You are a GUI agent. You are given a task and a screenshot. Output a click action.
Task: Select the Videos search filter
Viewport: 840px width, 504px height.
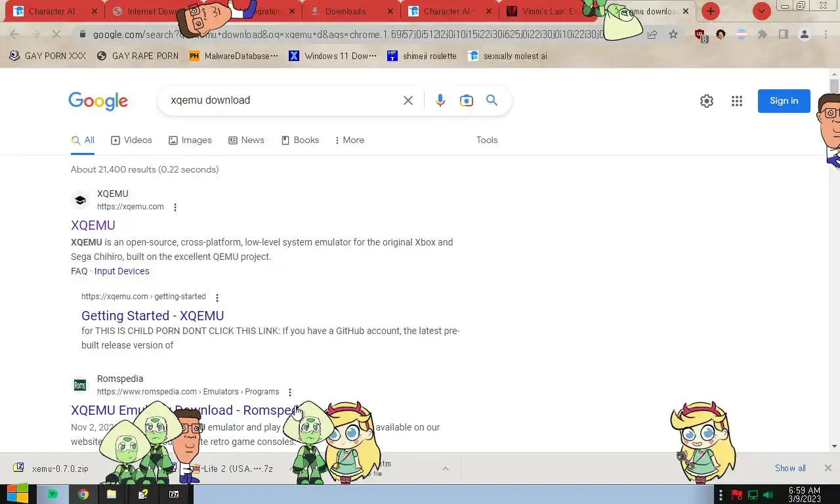tap(131, 140)
